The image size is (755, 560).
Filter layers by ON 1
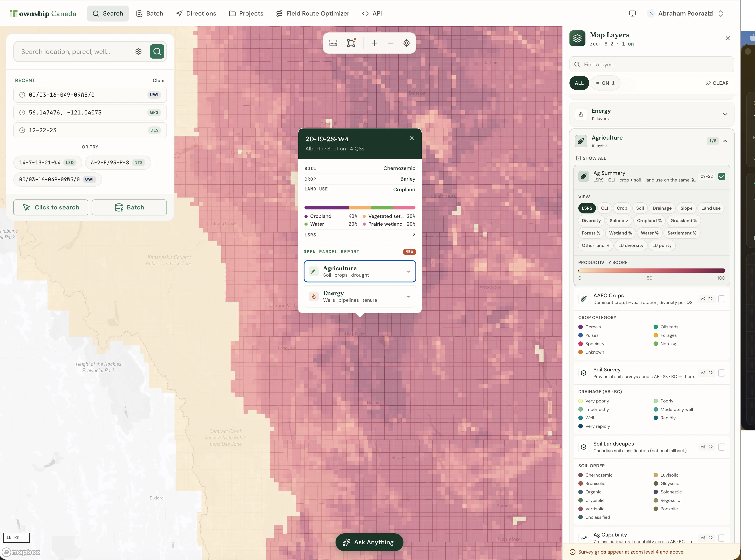point(605,83)
